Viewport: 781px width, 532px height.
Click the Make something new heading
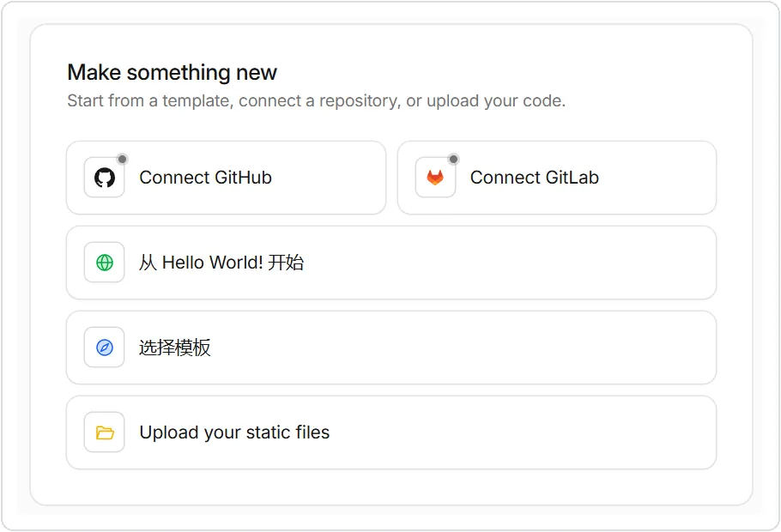(172, 73)
